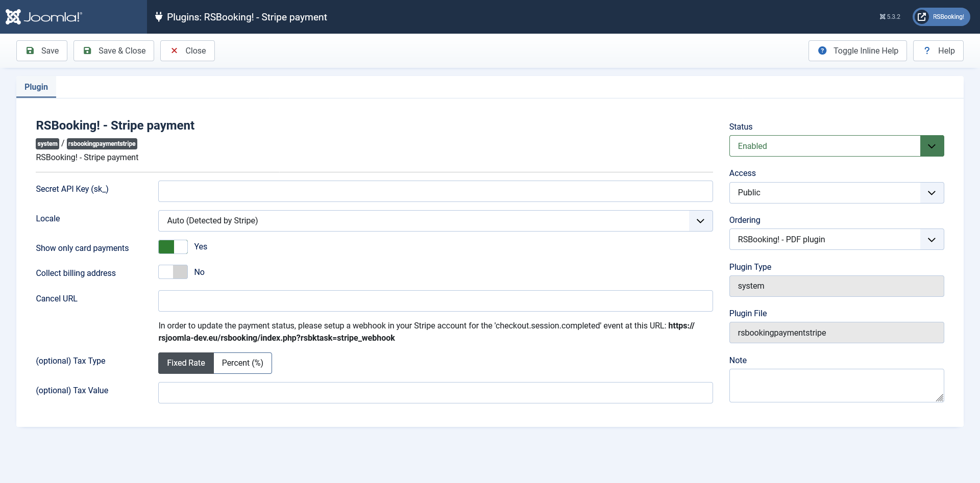The width and height of the screenshot is (980, 483).
Task: Open the Ordering dropdown
Action: [837, 239]
